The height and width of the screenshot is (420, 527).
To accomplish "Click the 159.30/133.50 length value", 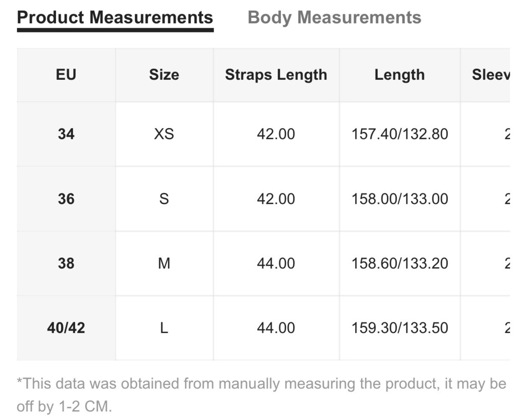I will 399,328.
